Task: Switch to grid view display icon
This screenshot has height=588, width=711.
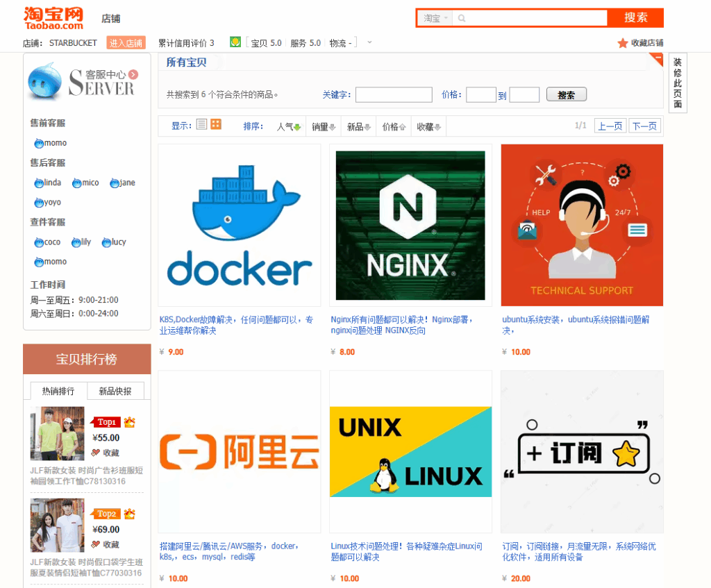Action: point(216,124)
